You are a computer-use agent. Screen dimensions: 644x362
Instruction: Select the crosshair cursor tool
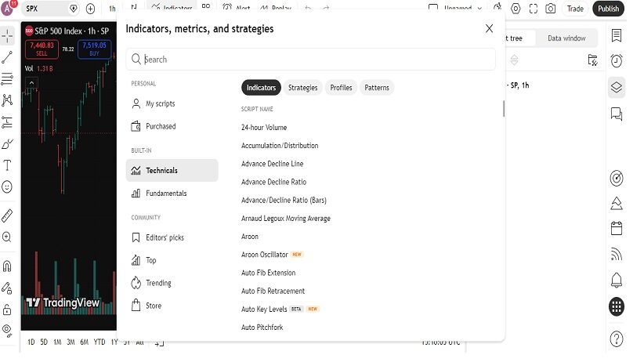click(7, 36)
